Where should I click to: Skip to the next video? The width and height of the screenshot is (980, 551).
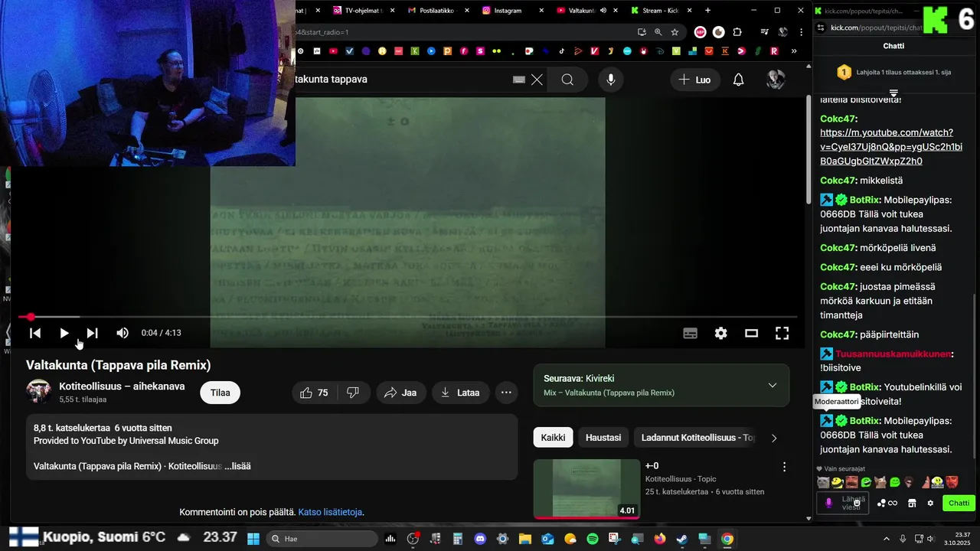tap(92, 333)
